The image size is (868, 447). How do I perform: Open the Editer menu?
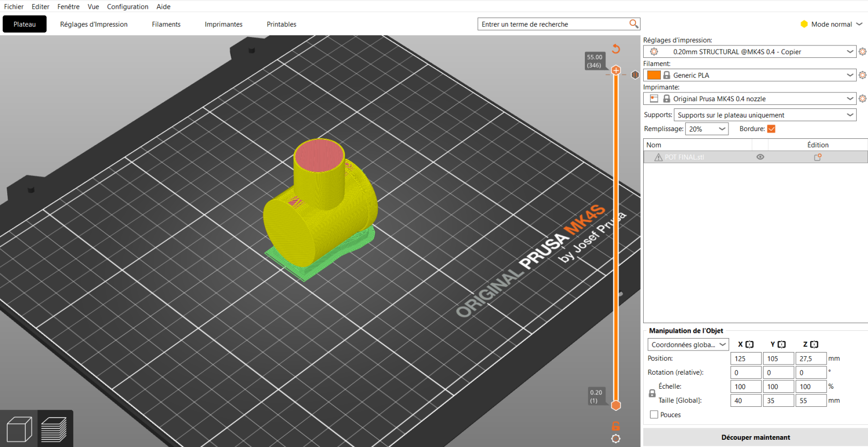[40, 7]
